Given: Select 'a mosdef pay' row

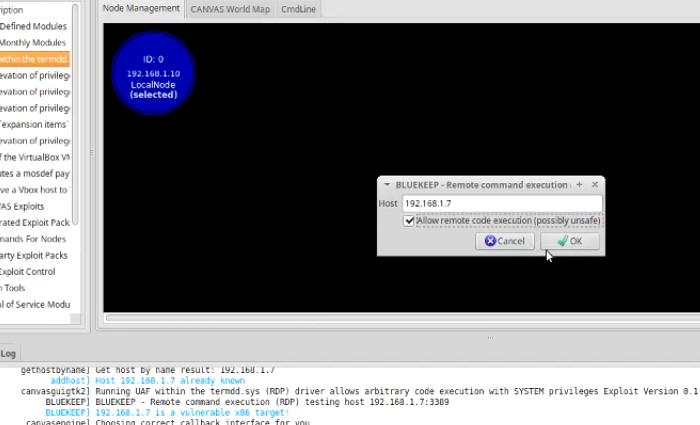Looking at the screenshot, I should pos(35,174).
